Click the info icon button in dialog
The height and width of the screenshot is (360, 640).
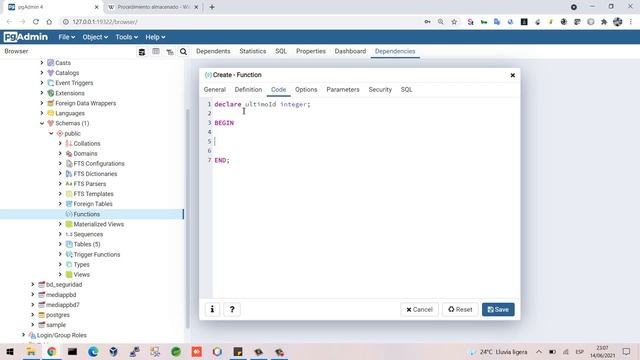point(212,309)
